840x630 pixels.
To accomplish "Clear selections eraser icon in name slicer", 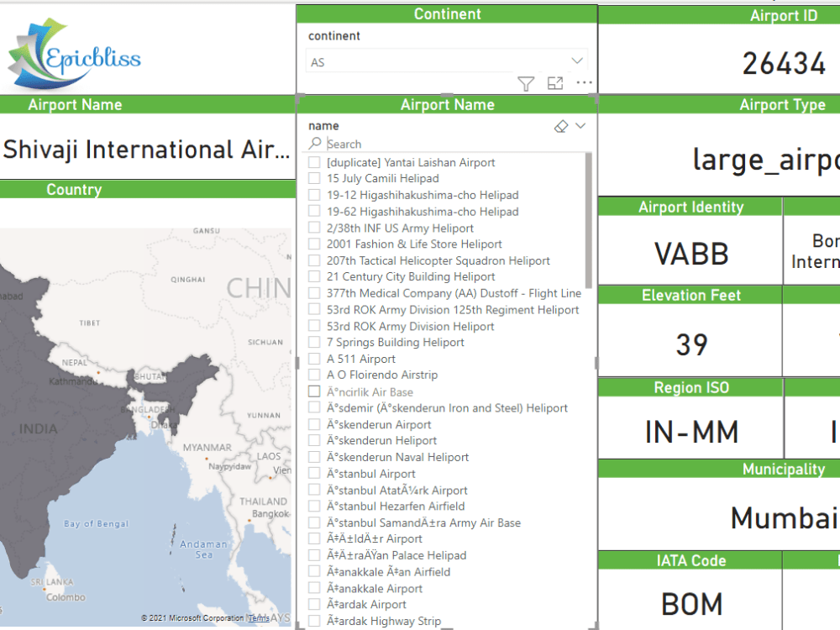I will point(561,127).
